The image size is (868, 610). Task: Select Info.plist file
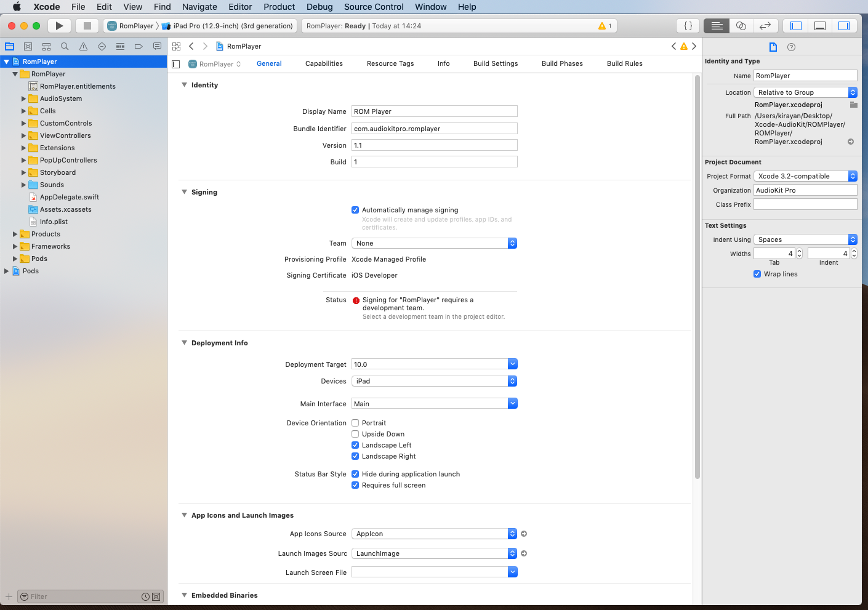coord(54,222)
